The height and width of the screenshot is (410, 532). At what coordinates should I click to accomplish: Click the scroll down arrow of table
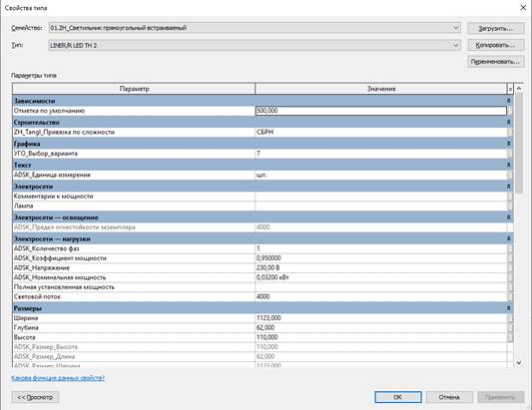coord(519,363)
